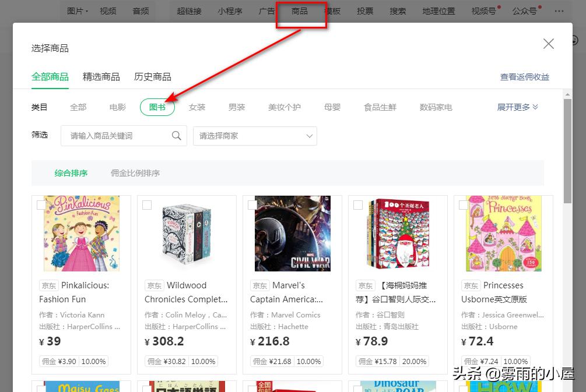The image size is (586, 392).
Task: Click the publisher line 出版社：青岛出版社
Action: click(x=387, y=327)
